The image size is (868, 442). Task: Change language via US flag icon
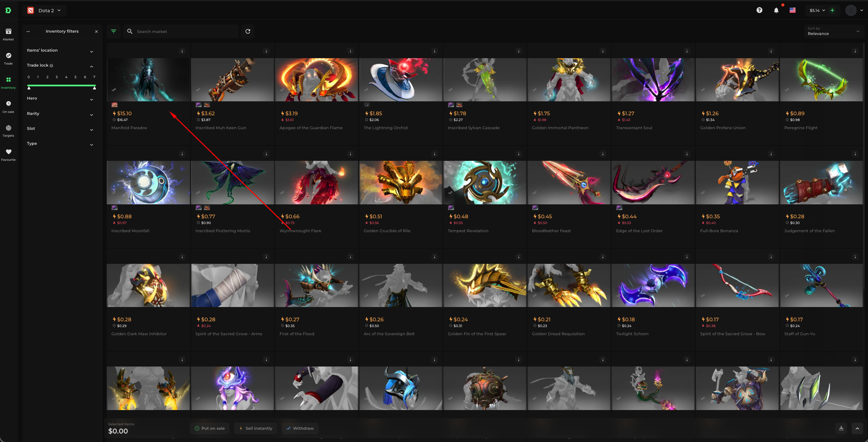pos(793,11)
